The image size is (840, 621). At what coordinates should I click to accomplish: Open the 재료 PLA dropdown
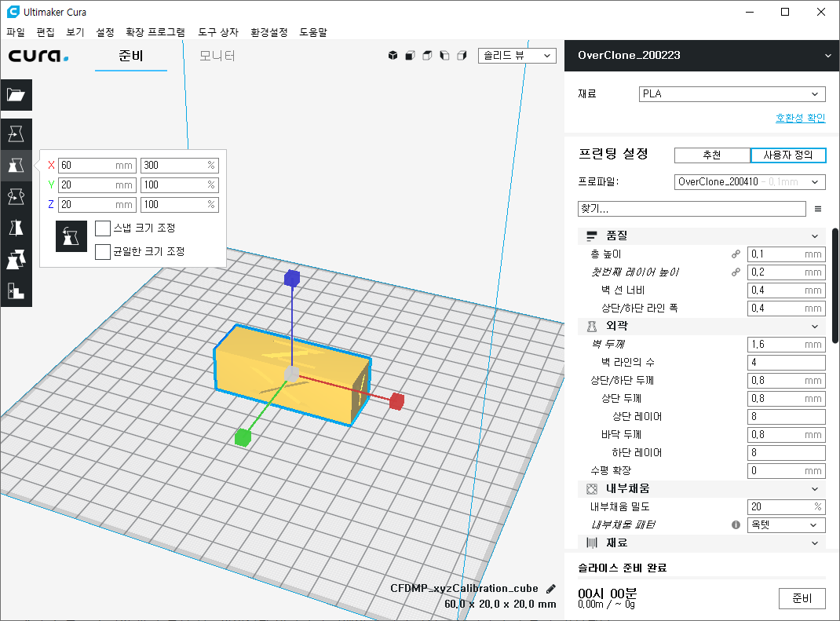click(732, 93)
